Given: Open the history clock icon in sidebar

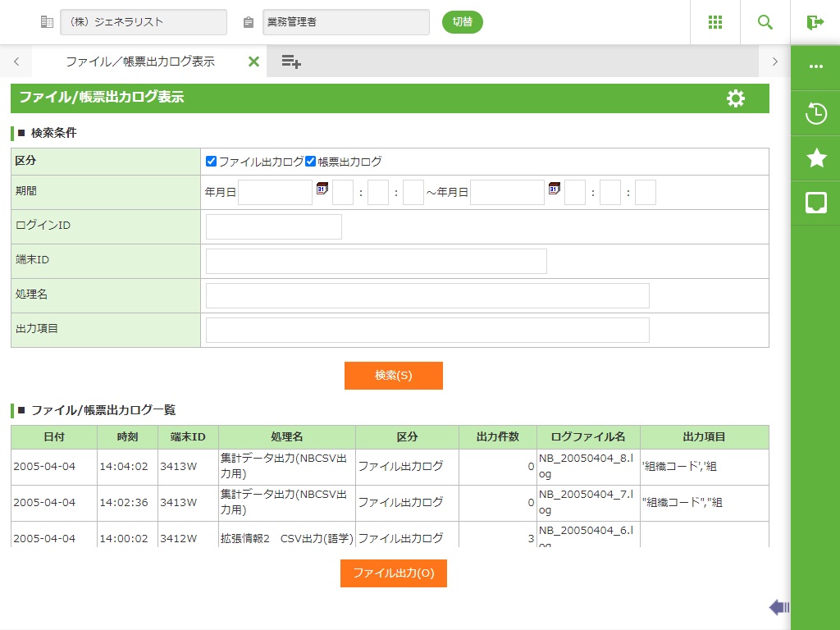Looking at the screenshot, I should click(816, 113).
